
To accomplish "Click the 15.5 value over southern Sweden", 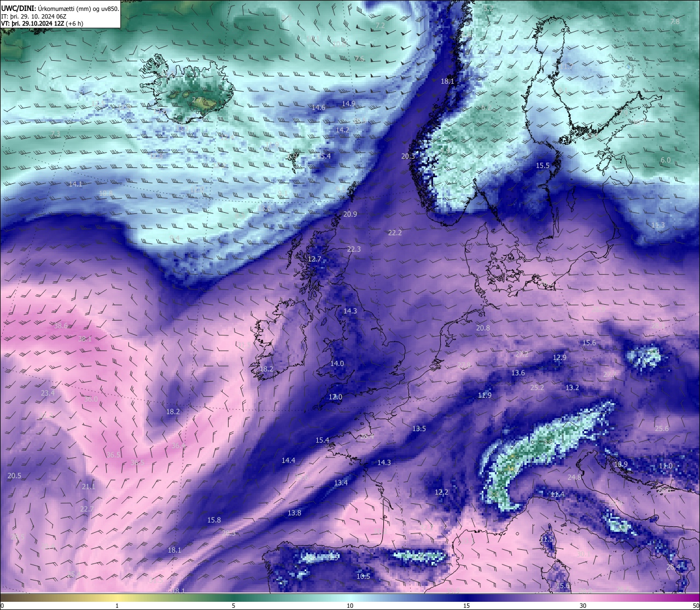I will (542, 165).
